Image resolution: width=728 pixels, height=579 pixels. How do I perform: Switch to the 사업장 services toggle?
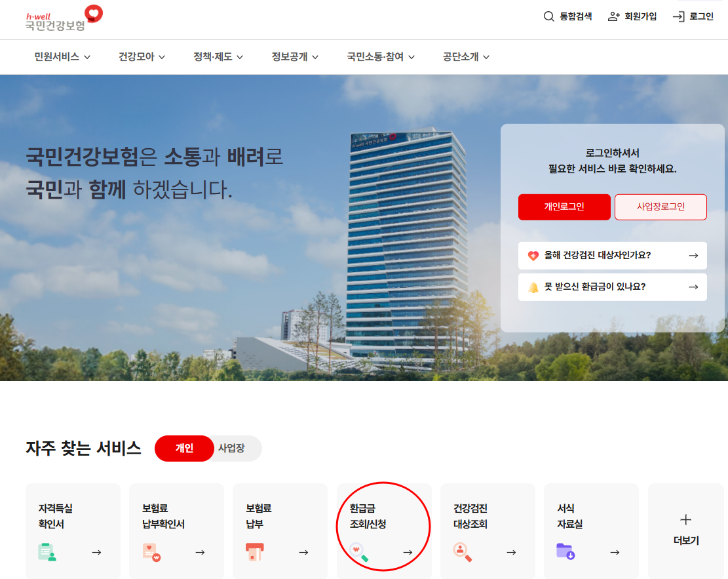(232, 449)
